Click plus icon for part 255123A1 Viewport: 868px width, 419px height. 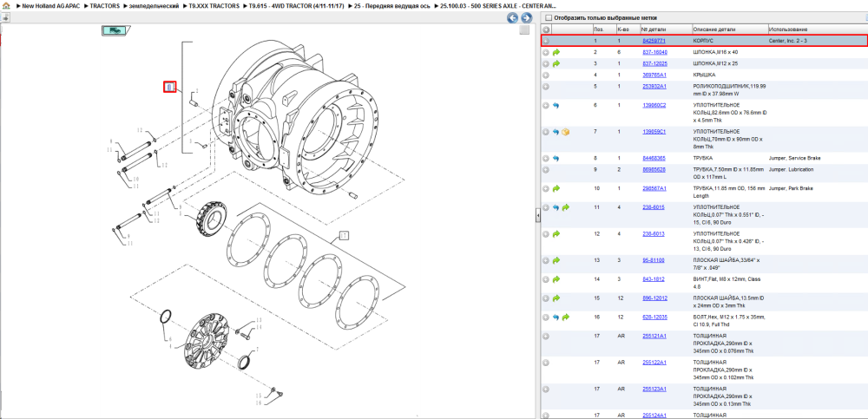(546, 390)
